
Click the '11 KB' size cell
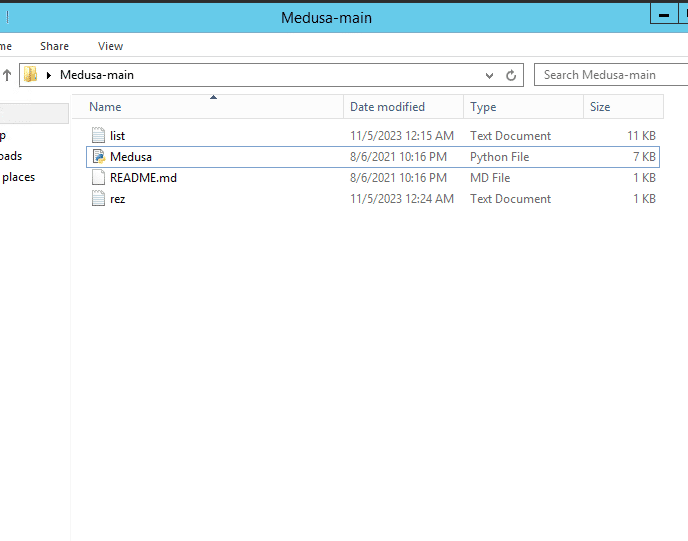pos(641,136)
